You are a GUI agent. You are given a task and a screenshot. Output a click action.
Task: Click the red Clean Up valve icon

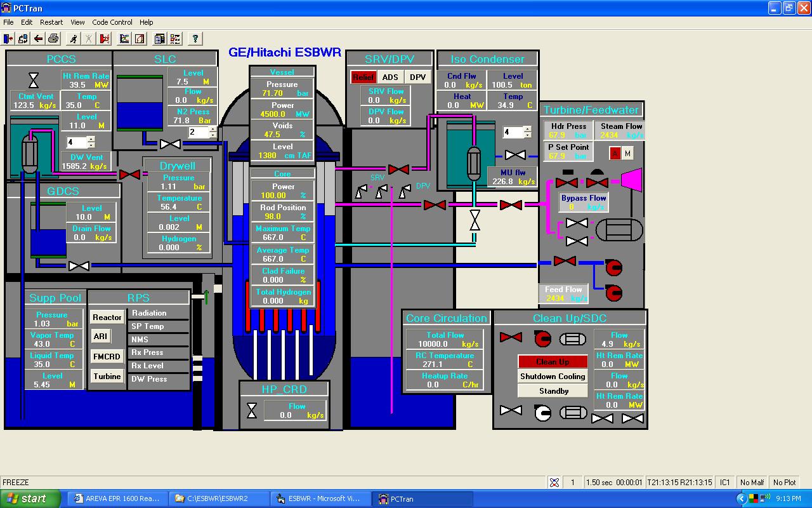(x=511, y=337)
